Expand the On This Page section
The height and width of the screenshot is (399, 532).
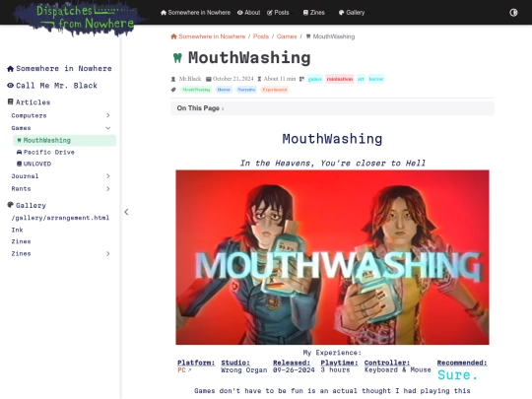point(332,108)
